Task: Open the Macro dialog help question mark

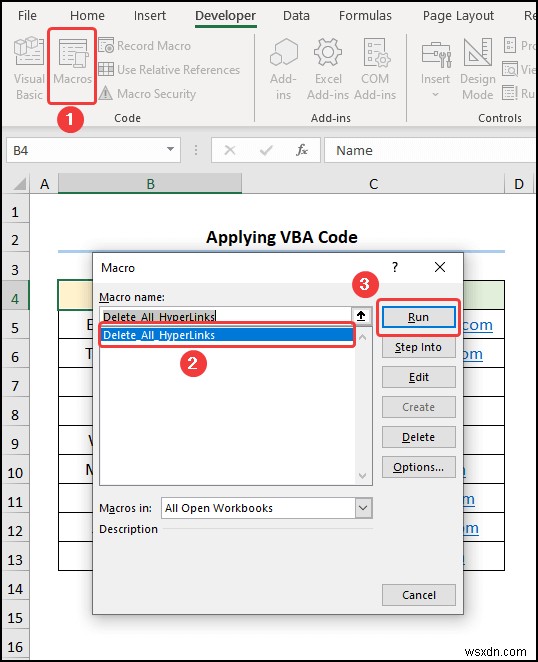Action: coord(394,267)
